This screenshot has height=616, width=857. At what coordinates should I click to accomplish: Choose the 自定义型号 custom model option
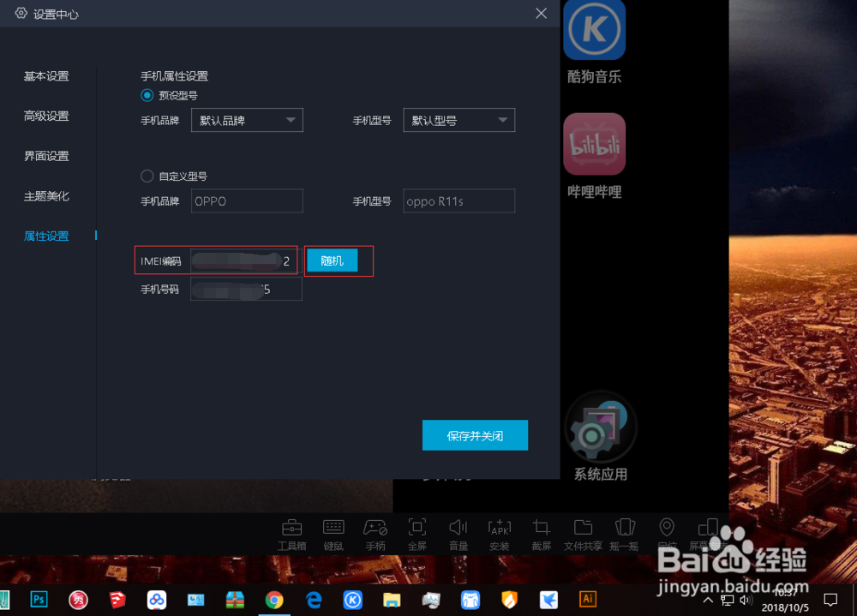click(147, 176)
